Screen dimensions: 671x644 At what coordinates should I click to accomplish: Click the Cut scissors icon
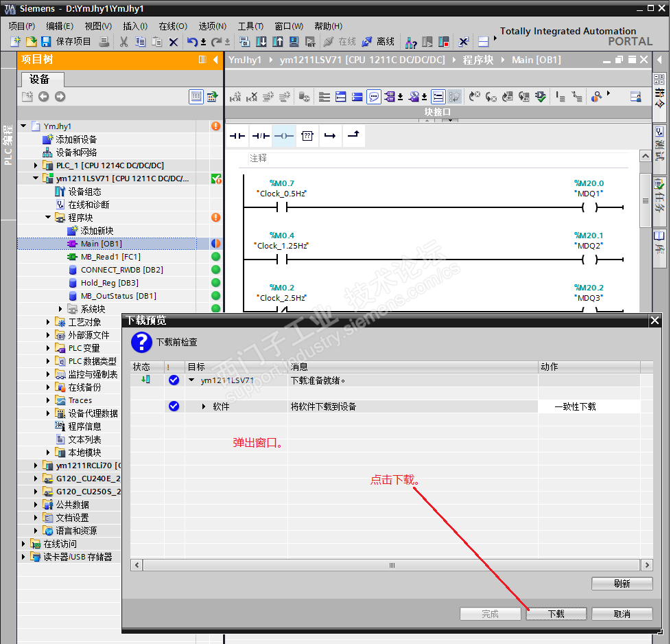pos(124,41)
